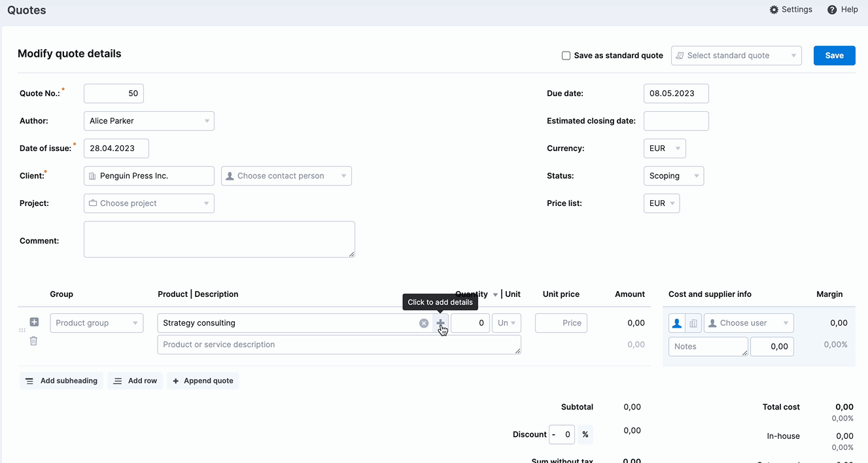The height and width of the screenshot is (463, 868).
Task: Click the Quotes page title
Action: 27,10
